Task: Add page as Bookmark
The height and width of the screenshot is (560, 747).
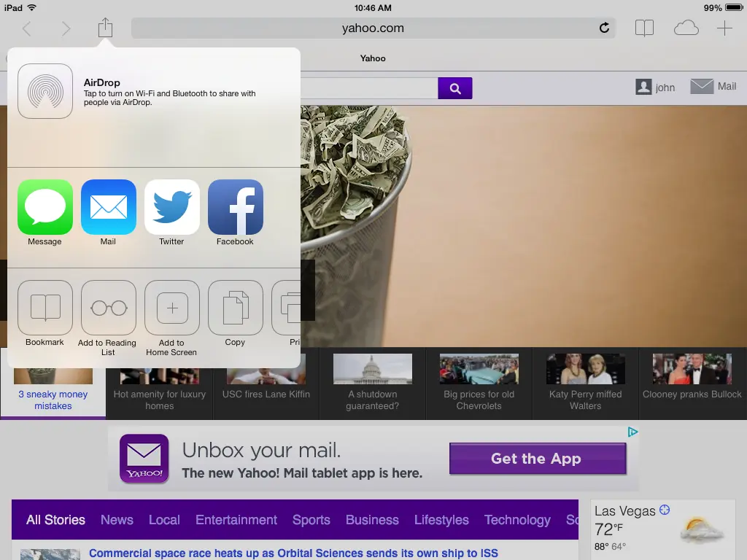Action: click(x=45, y=308)
